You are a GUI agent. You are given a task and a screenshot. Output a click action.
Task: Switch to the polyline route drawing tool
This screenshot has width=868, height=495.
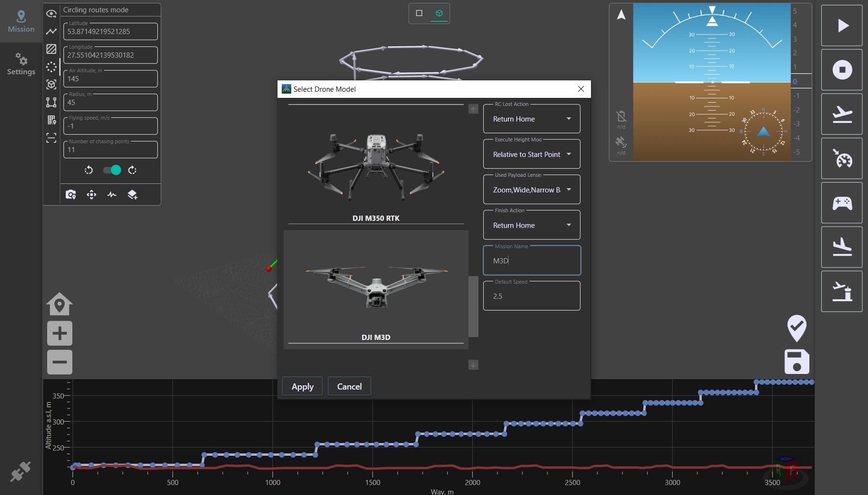point(51,31)
